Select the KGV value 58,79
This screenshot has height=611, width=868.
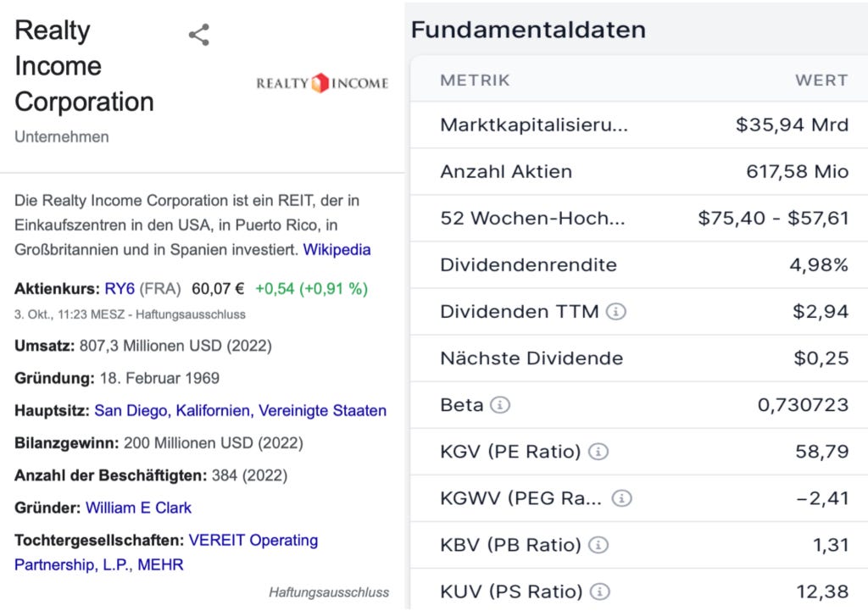822,452
